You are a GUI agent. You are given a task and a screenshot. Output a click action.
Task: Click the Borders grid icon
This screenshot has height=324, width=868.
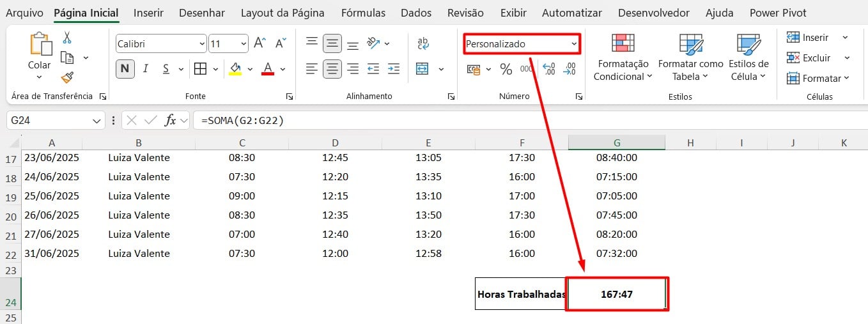(x=200, y=68)
